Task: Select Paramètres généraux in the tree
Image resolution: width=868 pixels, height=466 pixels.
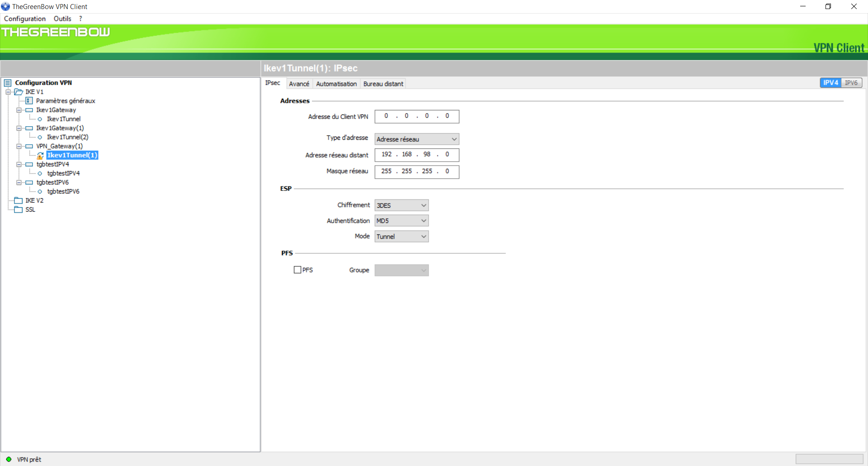Action: pyautogui.click(x=66, y=101)
